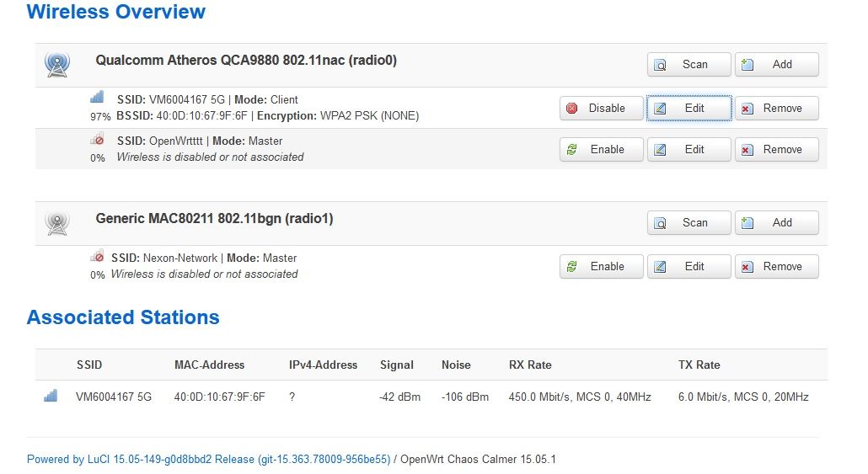Click the radio1 Generic MAC80211 antenna icon
The image size is (868, 474).
[56, 223]
